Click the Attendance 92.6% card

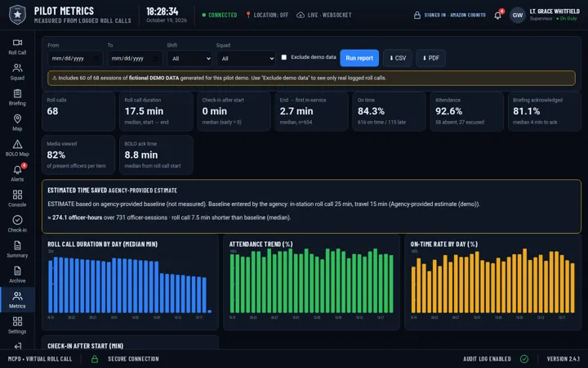pyautogui.click(x=466, y=111)
